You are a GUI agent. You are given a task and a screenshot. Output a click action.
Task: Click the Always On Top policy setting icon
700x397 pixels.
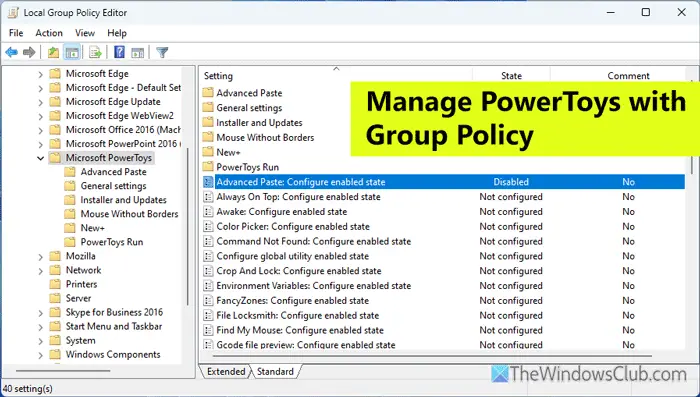click(208, 197)
